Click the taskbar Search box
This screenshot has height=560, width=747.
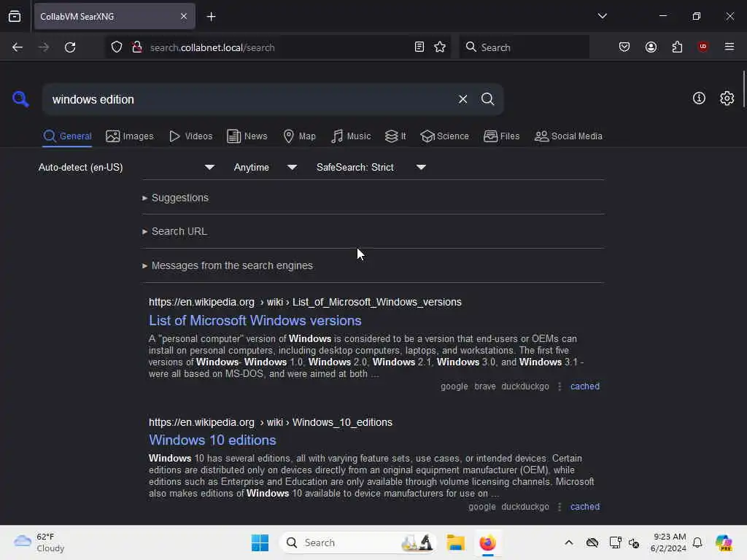click(358, 542)
